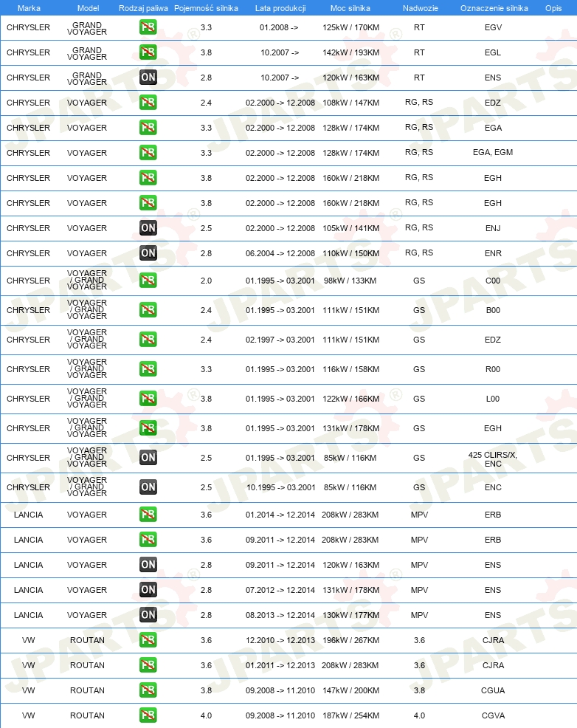Click the petrol icon in Routan CGUA row
The width and height of the screenshot is (577, 728).
coord(148,690)
